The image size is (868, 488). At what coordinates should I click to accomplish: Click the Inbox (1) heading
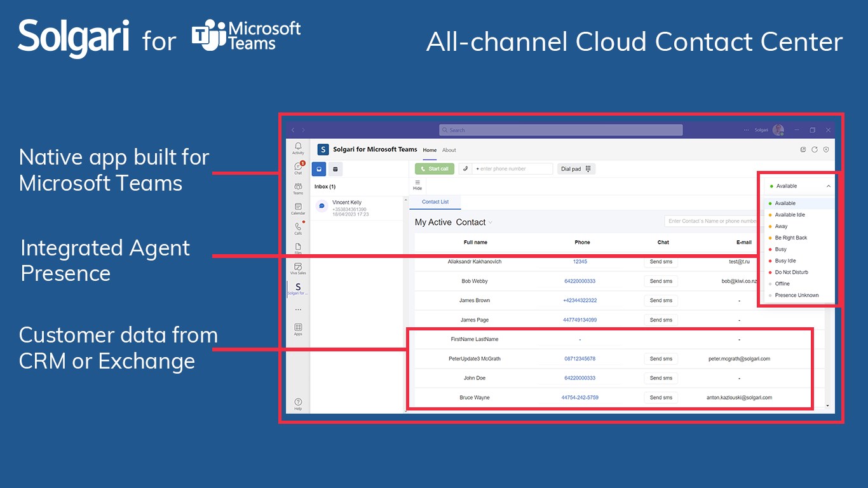(x=325, y=187)
